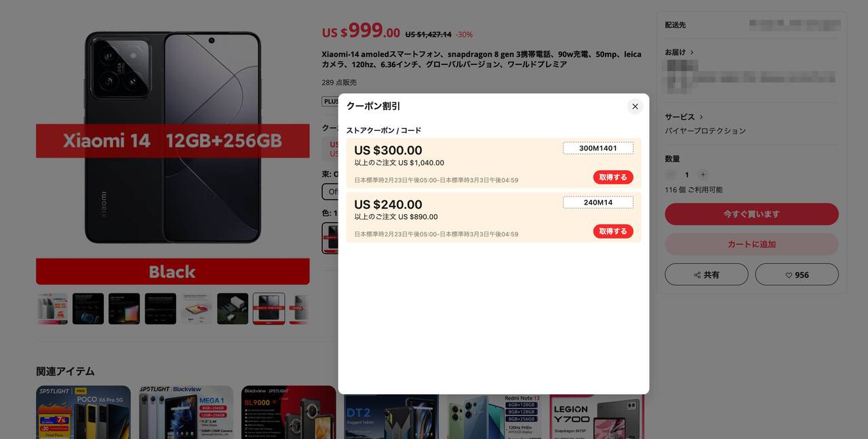Increase quantity with the plus stepper
Screen dimensions: 868x439
click(x=703, y=174)
